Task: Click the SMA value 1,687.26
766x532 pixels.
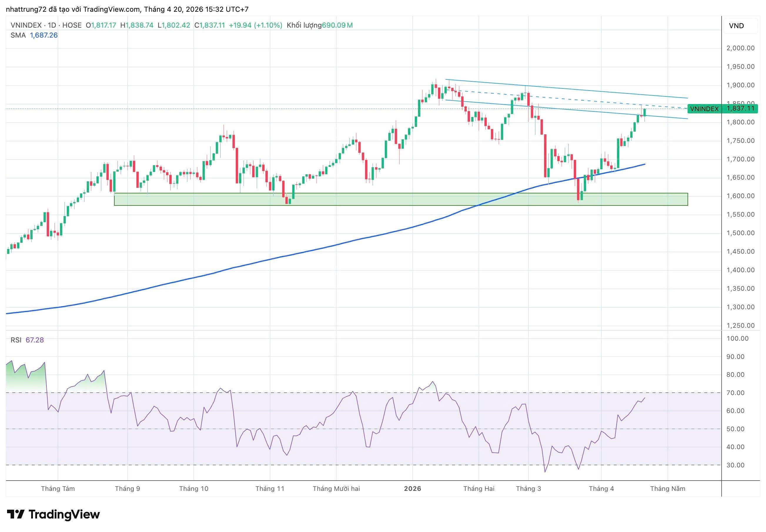Action: pyautogui.click(x=44, y=35)
